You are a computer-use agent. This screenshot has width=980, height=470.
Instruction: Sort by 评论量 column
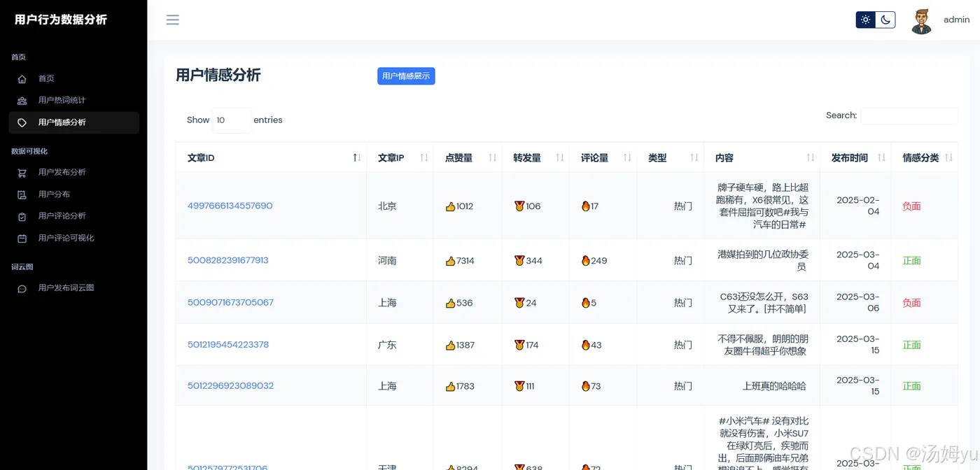[603, 158]
